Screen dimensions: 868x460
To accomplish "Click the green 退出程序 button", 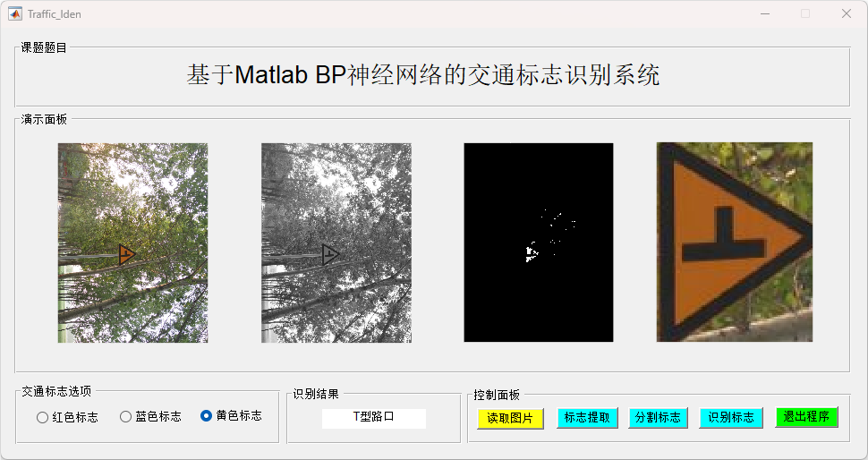I will click(x=806, y=416).
